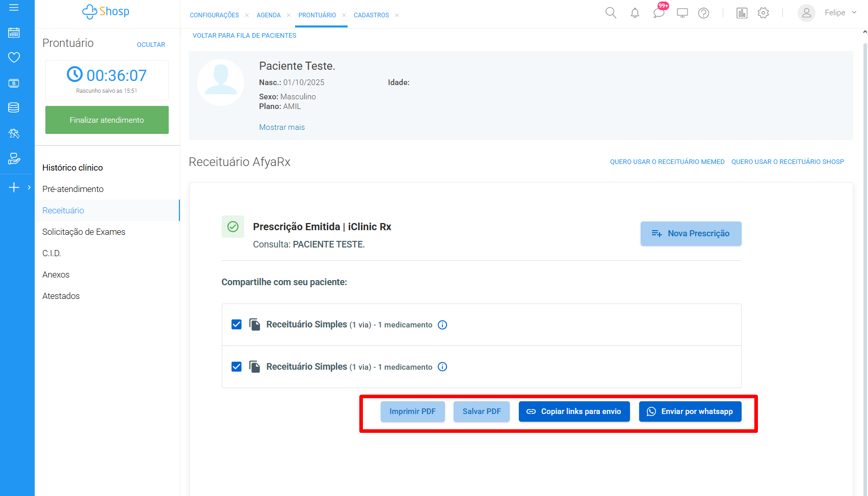Viewport: 868px width, 496px height.
Task: Expand the sidebar plus menu chevron
Action: [29, 187]
